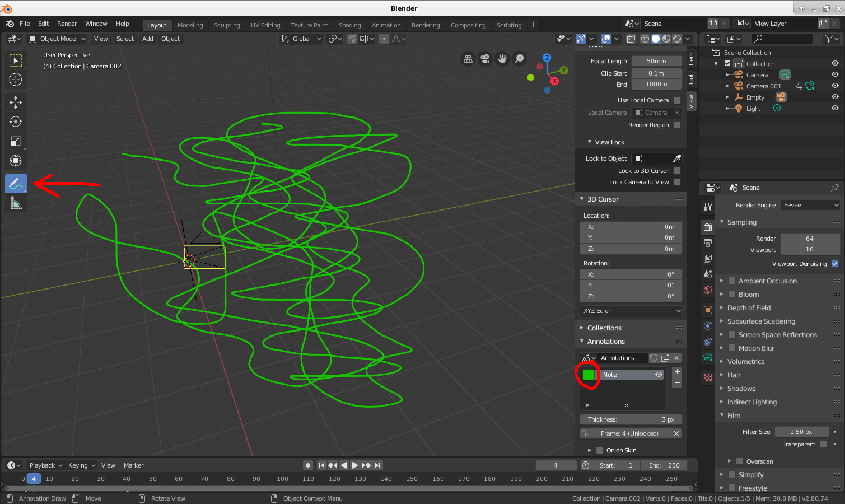Expand the Depth of Field panel
The height and width of the screenshot is (504, 845).
click(x=749, y=308)
